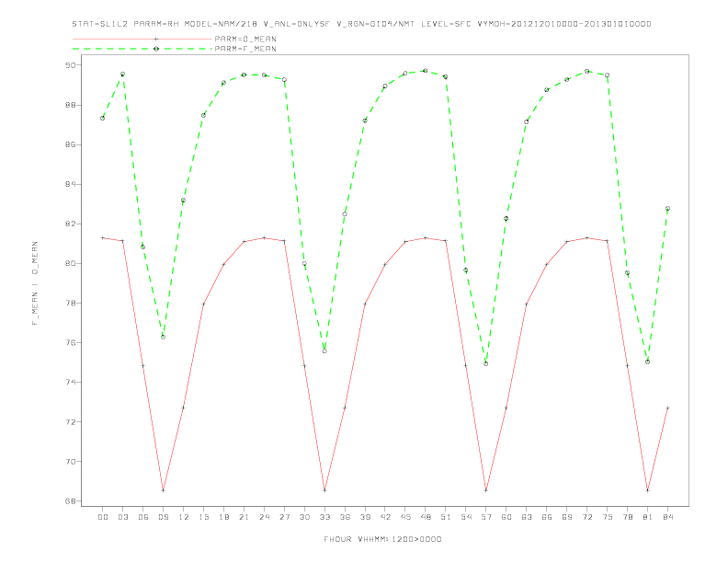Click the x-axis tick label 84
Viewport: 728px width, 563px height.
667,517
